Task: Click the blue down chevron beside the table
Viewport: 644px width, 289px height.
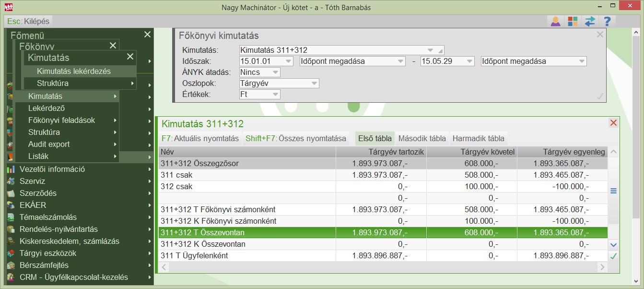Action: click(613, 245)
